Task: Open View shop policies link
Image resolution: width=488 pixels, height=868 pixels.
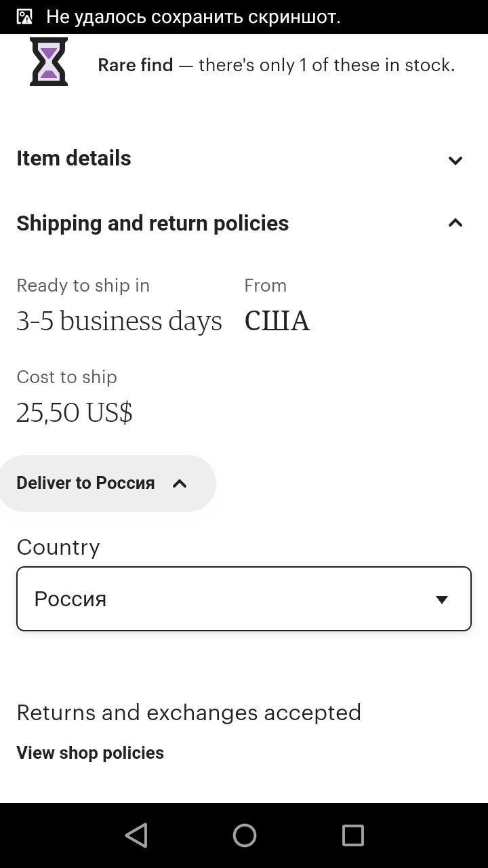Action: pos(90,753)
